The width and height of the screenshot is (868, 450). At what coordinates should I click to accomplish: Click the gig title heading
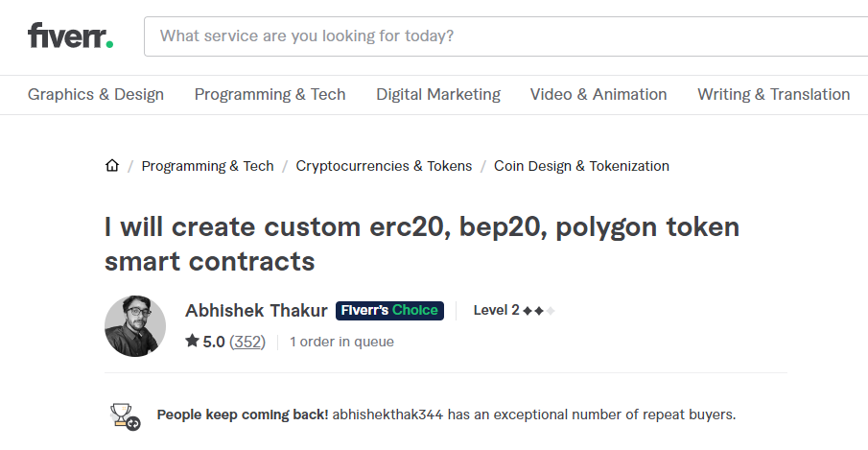point(422,244)
